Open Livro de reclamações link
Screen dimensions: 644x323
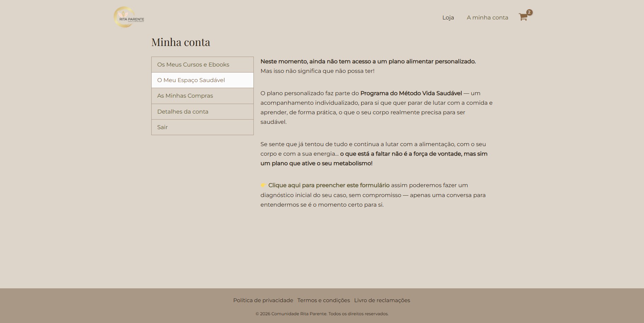pyautogui.click(x=382, y=300)
